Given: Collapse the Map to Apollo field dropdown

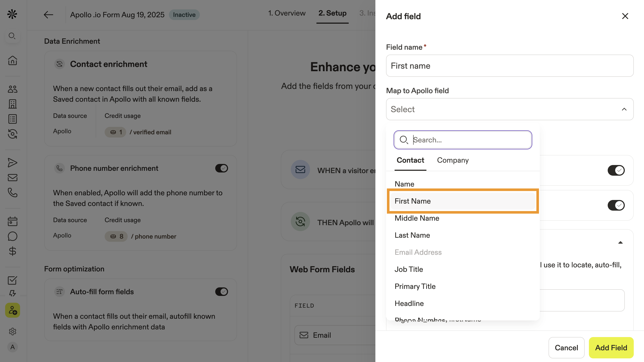Looking at the screenshot, I should point(624,109).
